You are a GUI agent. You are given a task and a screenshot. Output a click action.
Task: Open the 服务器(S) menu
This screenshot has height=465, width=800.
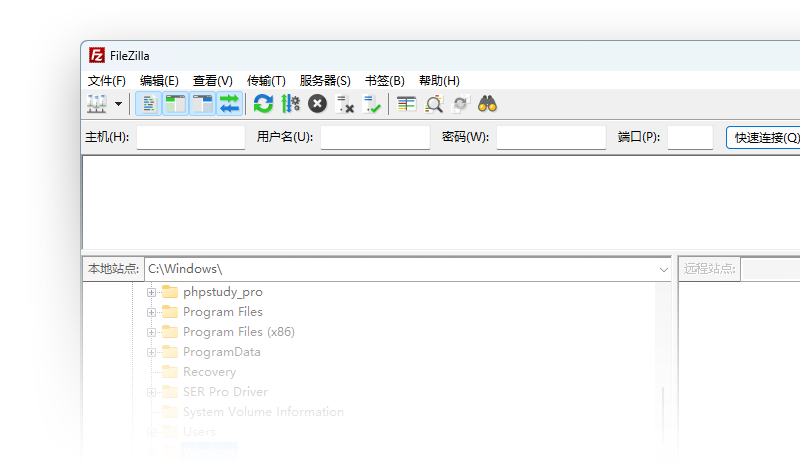325,81
